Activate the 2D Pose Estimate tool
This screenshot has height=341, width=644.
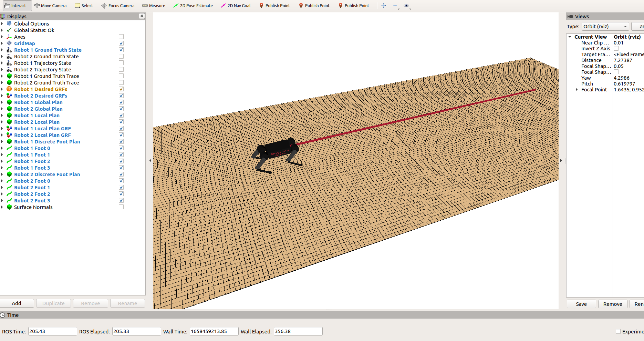click(193, 6)
